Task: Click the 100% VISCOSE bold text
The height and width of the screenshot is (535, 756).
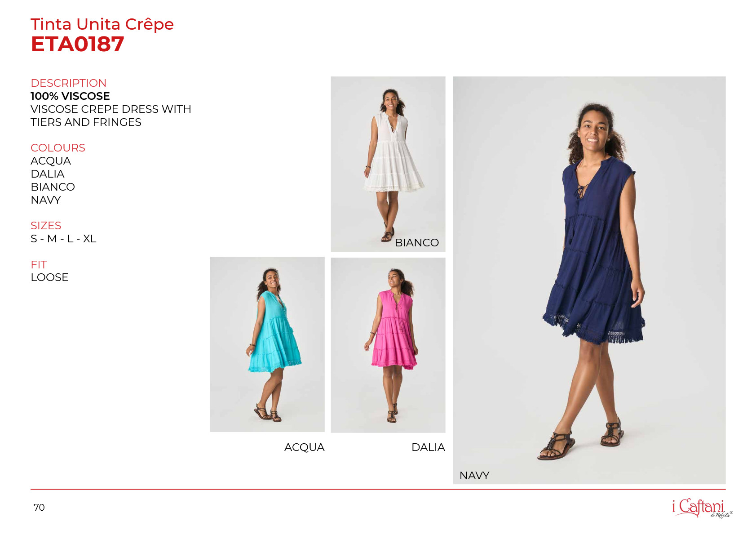Action: (70, 96)
